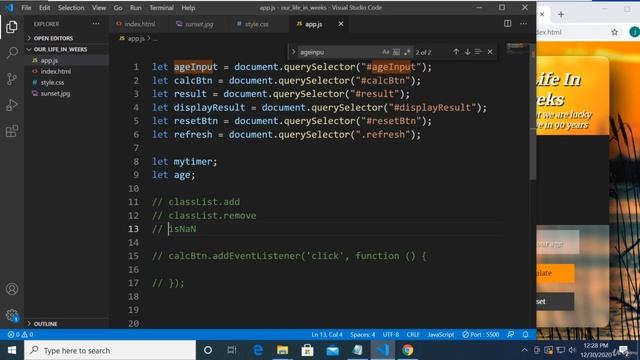Toggle Match Case in find widget
640x360 pixels.
(386, 52)
